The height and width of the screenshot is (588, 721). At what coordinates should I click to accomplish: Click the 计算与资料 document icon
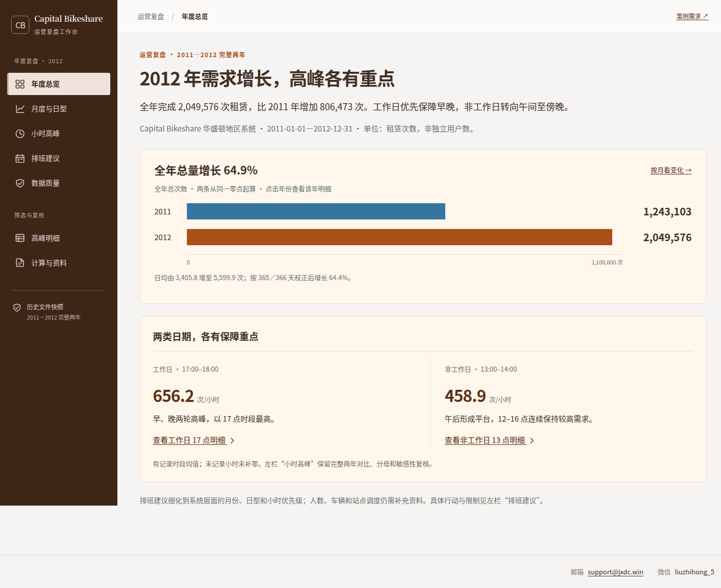coord(20,263)
